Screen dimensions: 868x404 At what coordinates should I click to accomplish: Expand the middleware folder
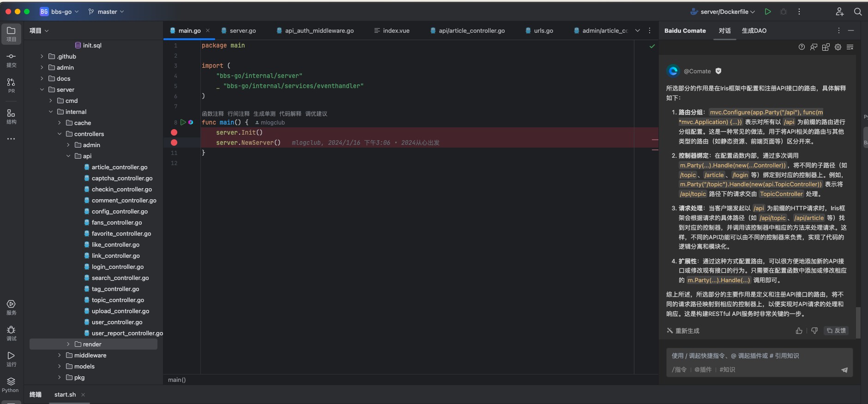tap(60, 355)
